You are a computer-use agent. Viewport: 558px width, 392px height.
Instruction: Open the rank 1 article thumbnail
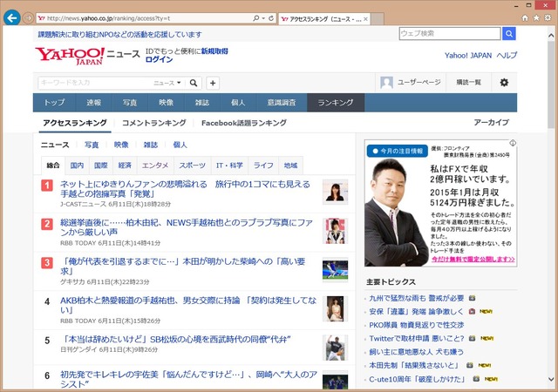(x=335, y=193)
